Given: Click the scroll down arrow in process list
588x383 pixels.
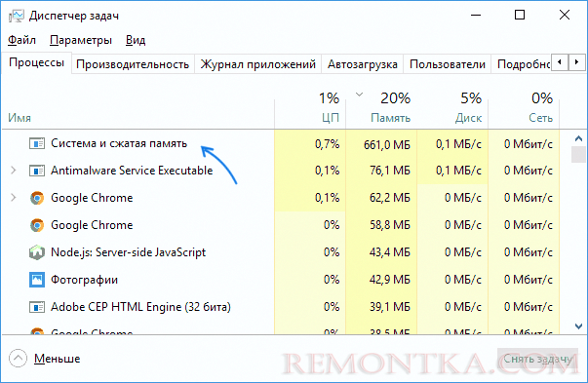Looking at the screenshot, I should 578,326.
